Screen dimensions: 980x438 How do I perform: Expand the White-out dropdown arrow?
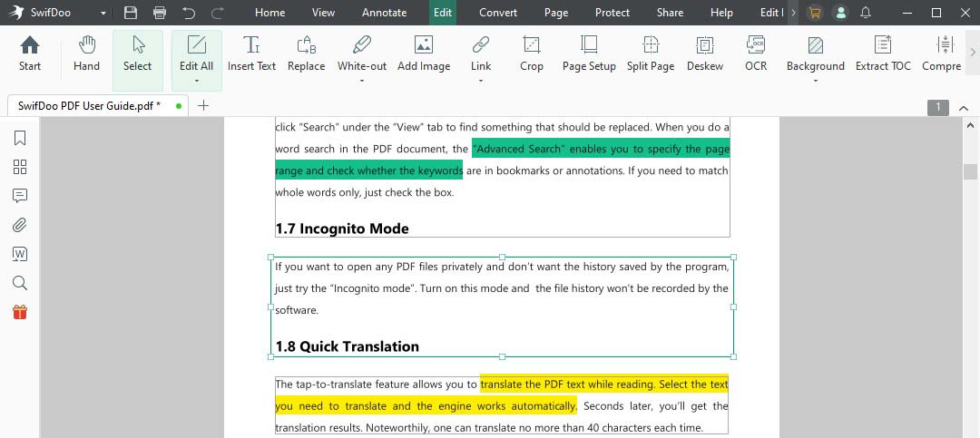point(362,82)
